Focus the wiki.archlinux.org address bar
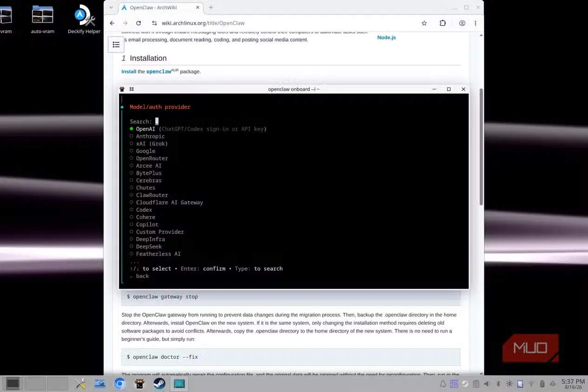Image resolution: width=588 pixels, height=392 pixels. click(283, 23)
